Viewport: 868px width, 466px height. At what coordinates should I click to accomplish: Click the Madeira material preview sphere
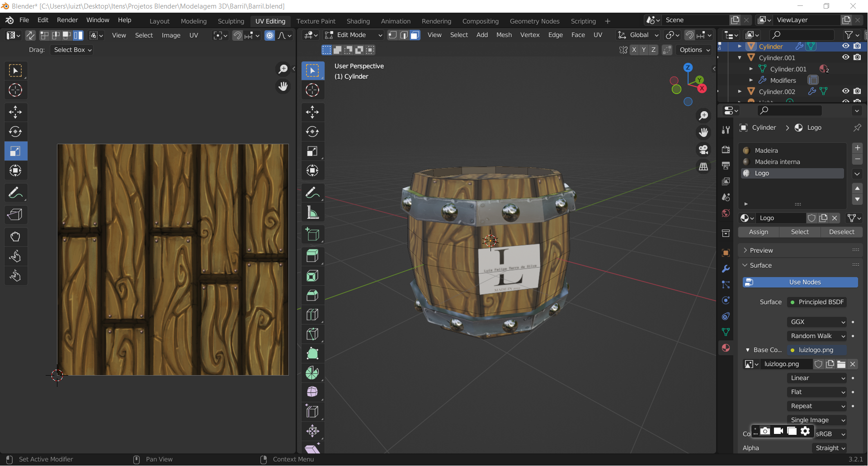click(x=746, y=150)
